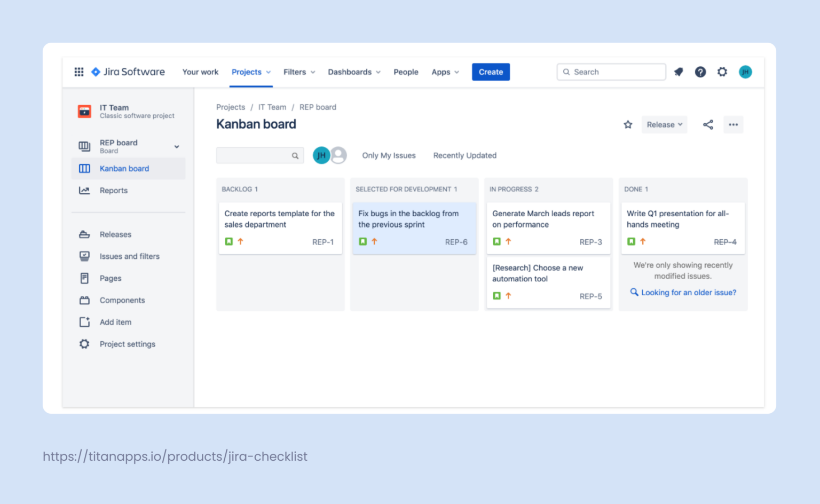This screenshot has width=820, height=504.
Task: Toggle the Only My Issues filter
Action: 389,155
